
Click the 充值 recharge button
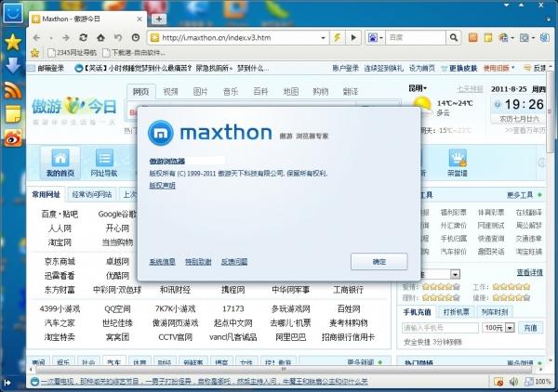[x=530, y=327]
